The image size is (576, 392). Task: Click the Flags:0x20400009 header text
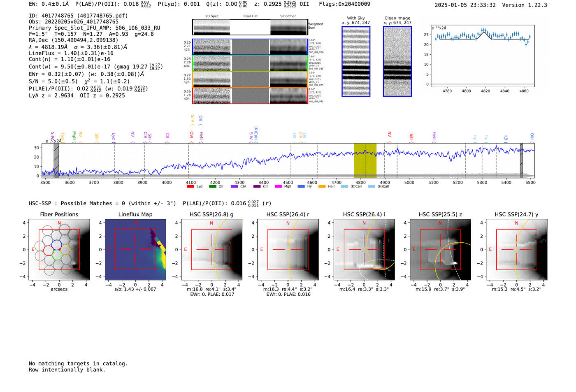344,4
